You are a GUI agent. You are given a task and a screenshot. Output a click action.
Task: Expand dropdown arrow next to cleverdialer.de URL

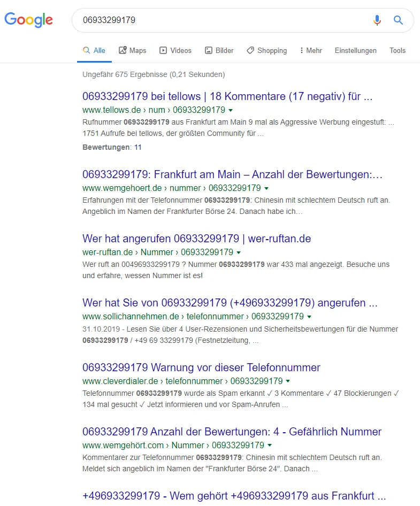(288, 381)
